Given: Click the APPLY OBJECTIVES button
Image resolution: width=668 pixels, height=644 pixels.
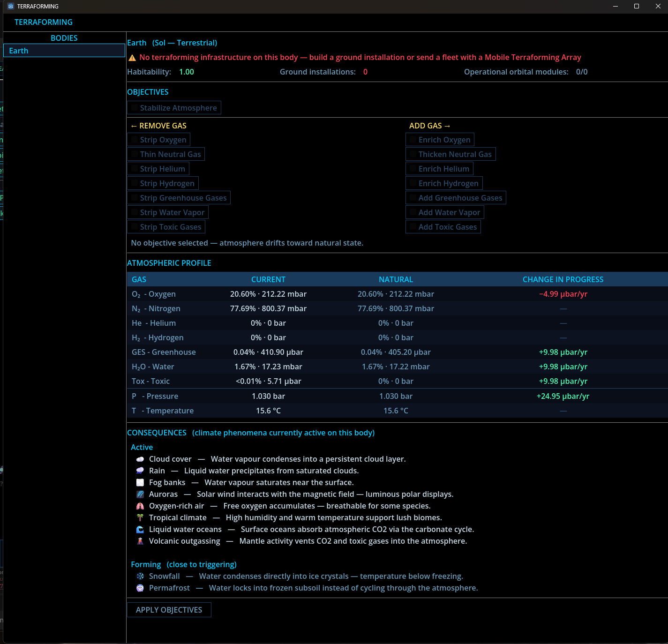Looking at the screenshot, I should tap(169, 610).
